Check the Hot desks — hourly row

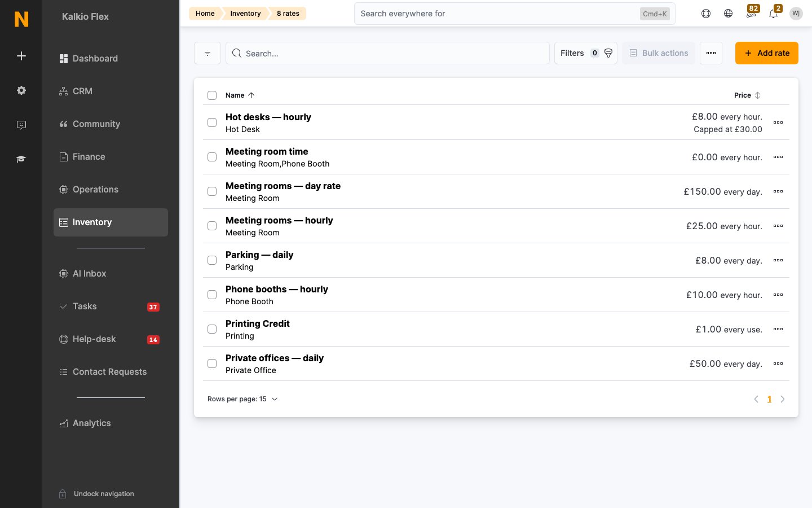212,122
